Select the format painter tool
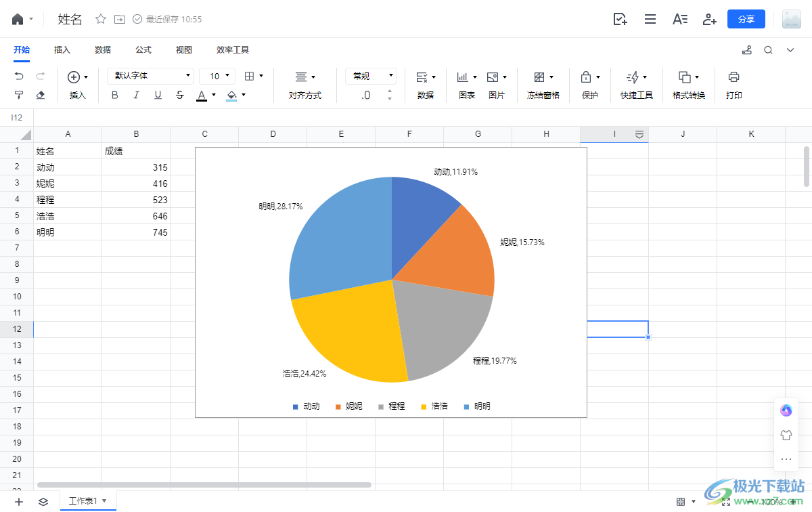The image size is (812, 512). click(19, 95)
